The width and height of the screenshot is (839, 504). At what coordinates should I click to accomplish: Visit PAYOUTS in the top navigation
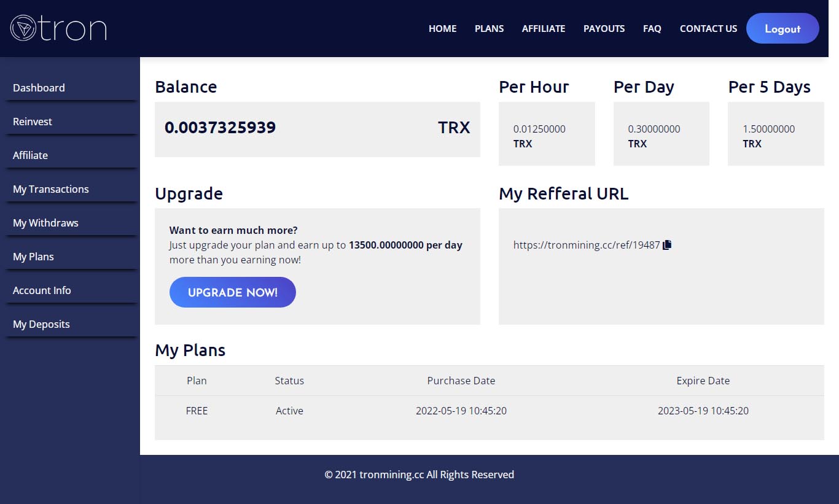[x=604, y=28]
